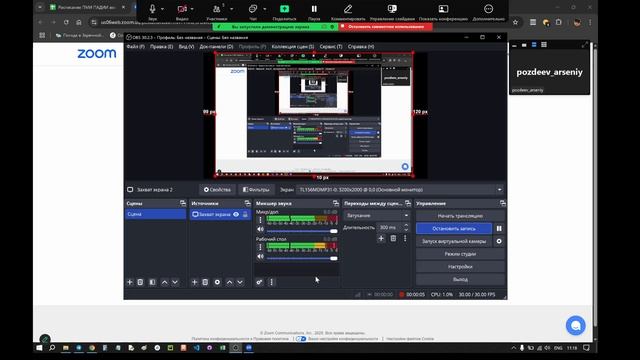This screenshot has width=640, height=360.
Task: Open Zoom chat icon
Action: (253, 9)
